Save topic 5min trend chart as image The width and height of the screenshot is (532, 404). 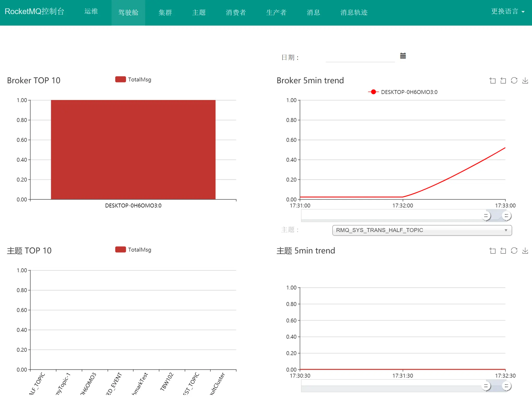525,251
